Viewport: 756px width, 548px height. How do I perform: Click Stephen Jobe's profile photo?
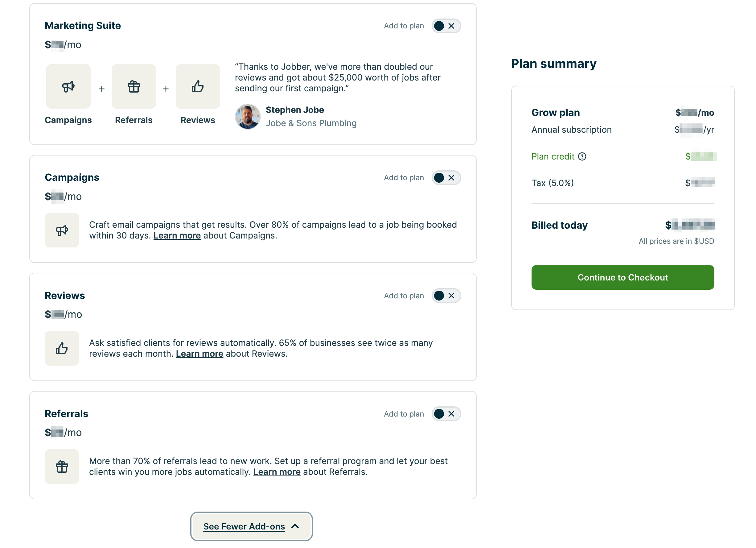click(248, 117)
